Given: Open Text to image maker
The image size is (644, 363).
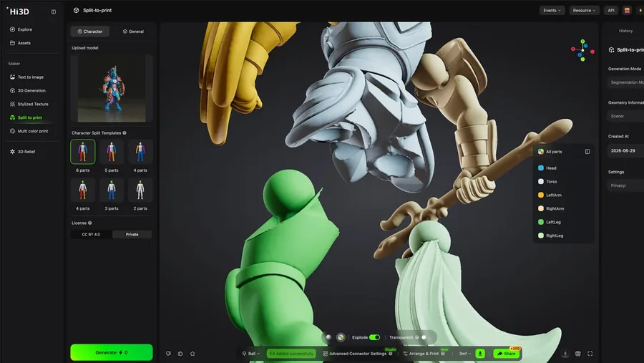Looking at the screenshot, I should coord(26,77).
